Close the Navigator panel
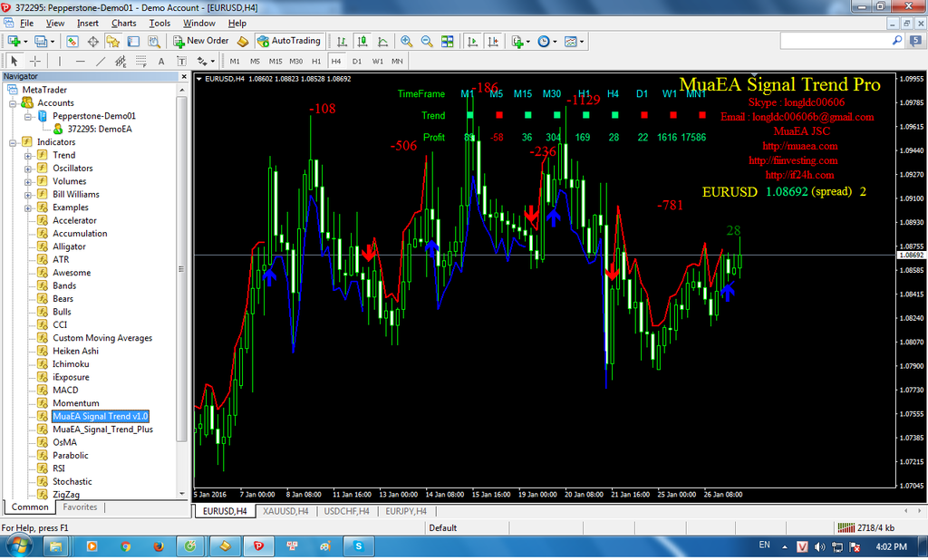Screen dimensions: 928x560 click(x=183, y=76)
